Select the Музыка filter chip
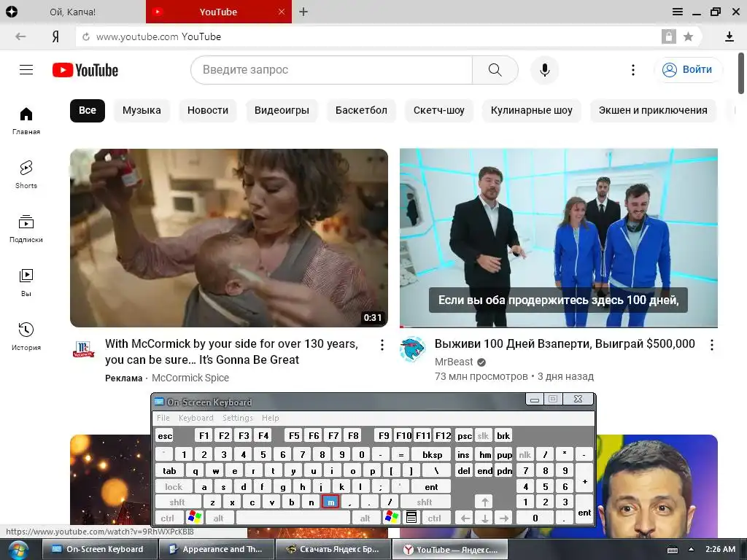This screenshot has width=747, height=560. point(142,111)
